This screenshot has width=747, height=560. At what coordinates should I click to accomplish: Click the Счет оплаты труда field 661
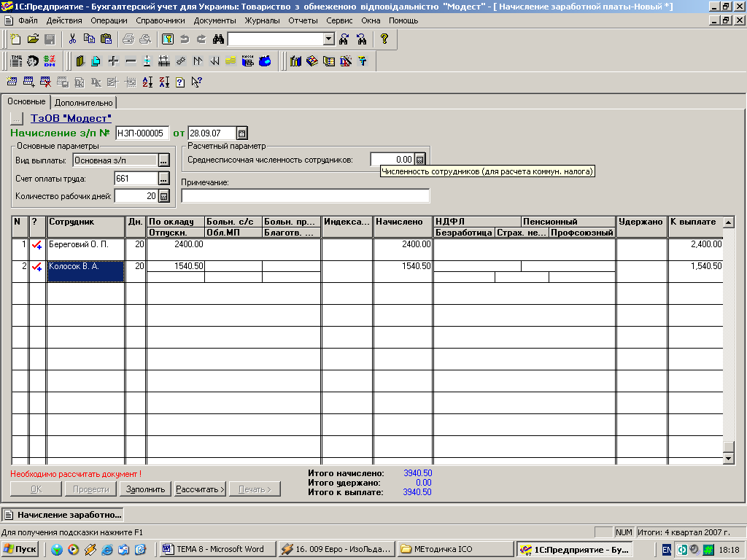[x=136, y=179]
